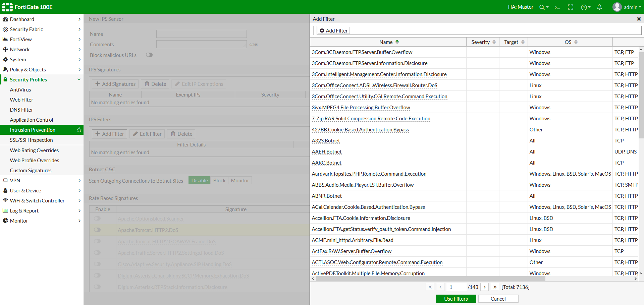Enable Digium.Asterisk.Chan.skinny.SCCP.Memory.Exhaustion.DoS signature
Screen dimensions: 644x305
(97, 276)
